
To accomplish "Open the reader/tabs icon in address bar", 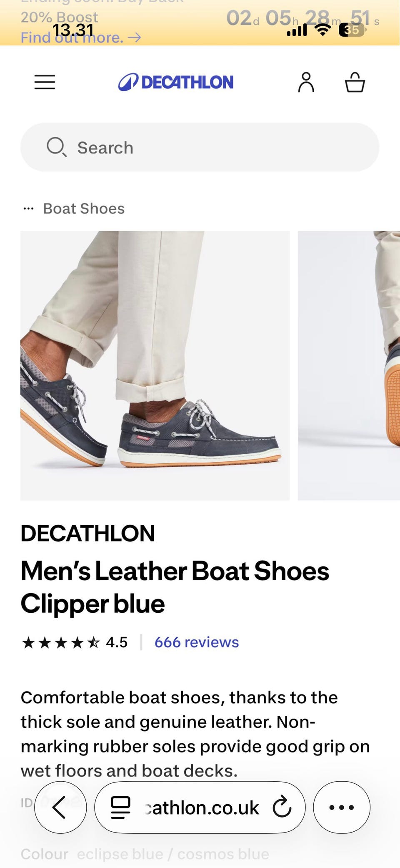I will (120, 807).
